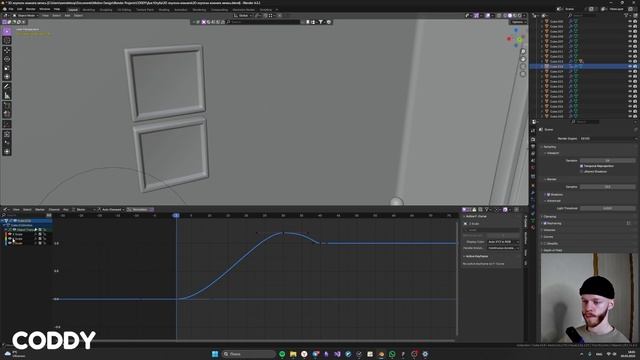Select the Select Box tool in viewport toolbar
The height and width of the screenshot is (360, 640).
7,31
